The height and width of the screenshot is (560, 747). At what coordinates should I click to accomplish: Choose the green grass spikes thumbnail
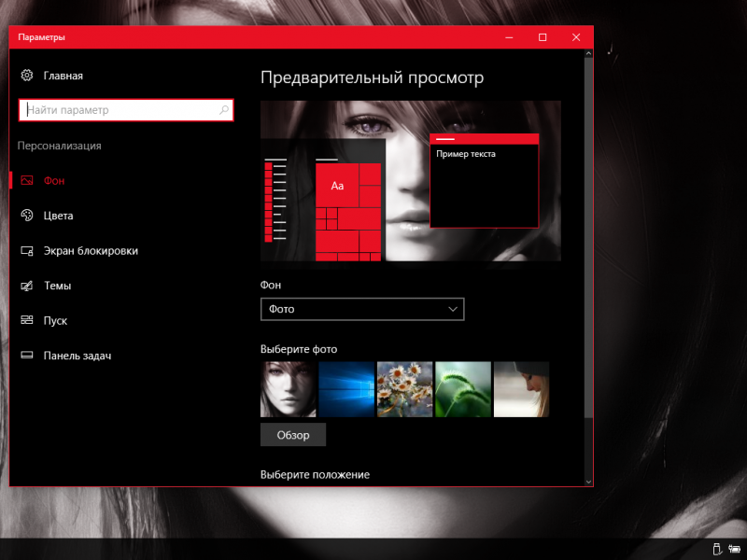click(x=463, y=389)
